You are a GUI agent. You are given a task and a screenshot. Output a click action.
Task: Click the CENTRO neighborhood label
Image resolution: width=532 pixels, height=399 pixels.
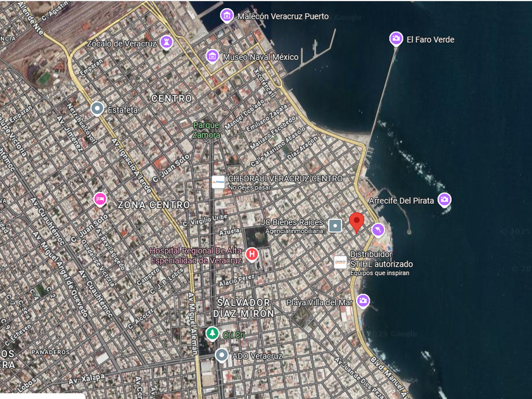[172, 98]
